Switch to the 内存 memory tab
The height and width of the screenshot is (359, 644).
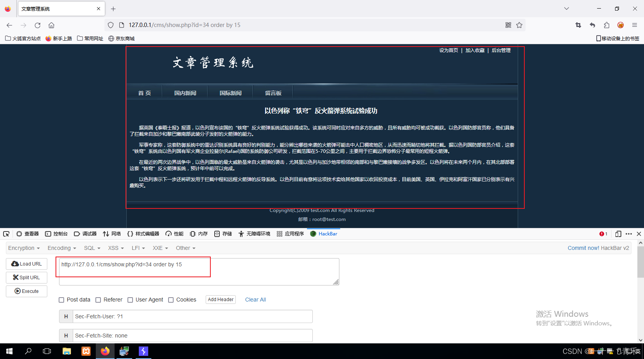(x=199, y=234)
